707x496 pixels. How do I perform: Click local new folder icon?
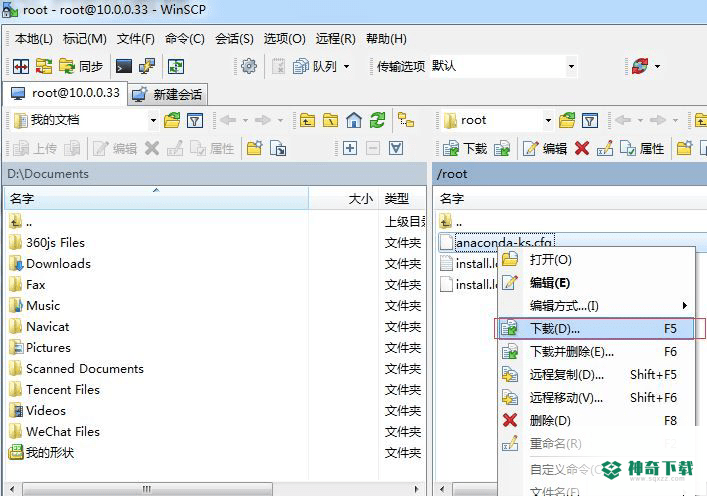point(254,148)
